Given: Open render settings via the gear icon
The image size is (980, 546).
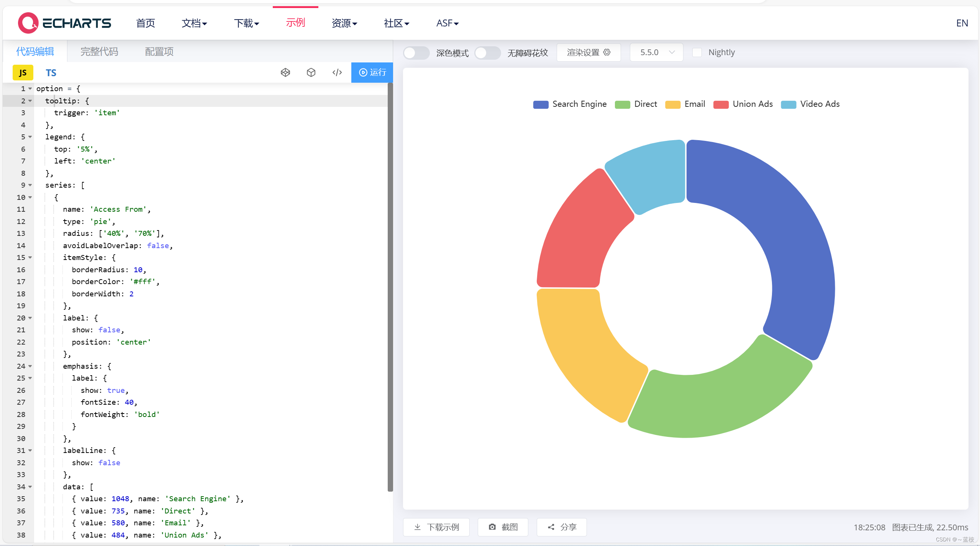Looking at the screenshot, I should (x=608, y=52).
